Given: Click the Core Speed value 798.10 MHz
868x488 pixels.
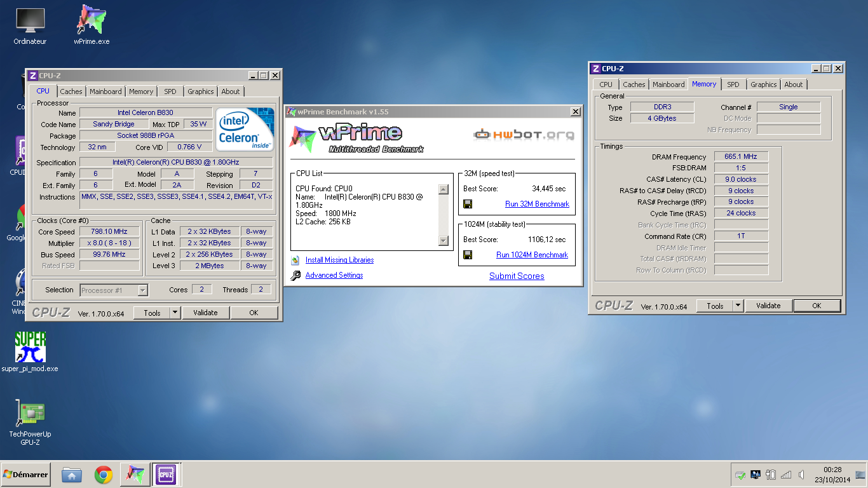Looking at the screenshot, I should pyautogui.click(x=109, y=232).
